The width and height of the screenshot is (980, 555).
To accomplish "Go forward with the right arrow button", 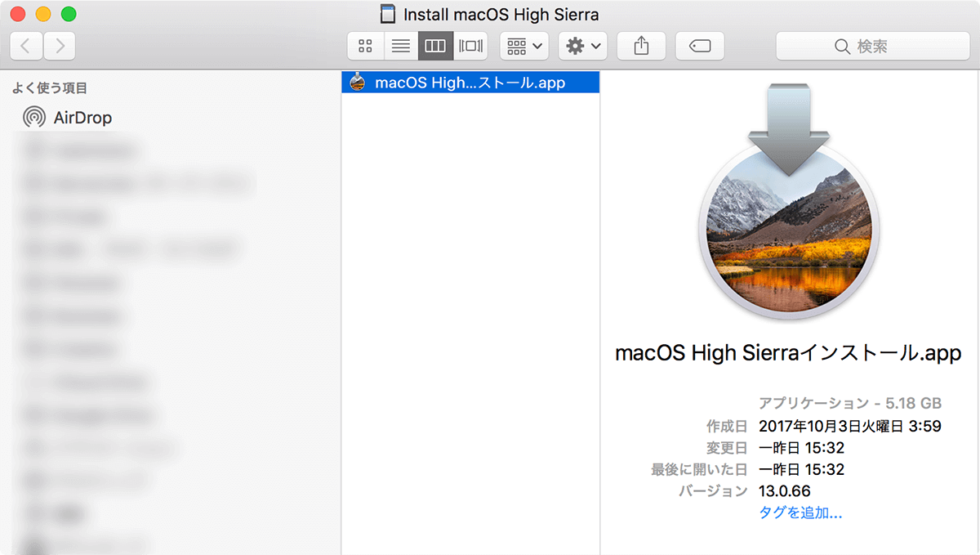I will 60,46.
